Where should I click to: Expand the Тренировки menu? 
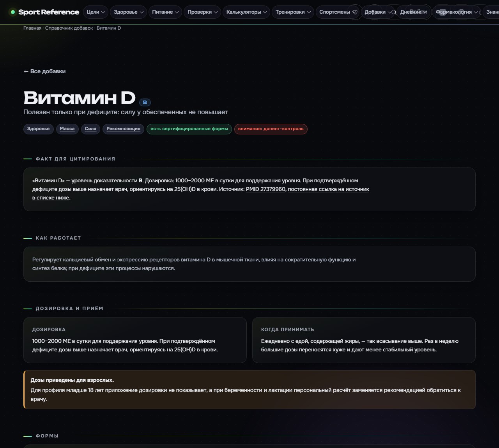293,12
